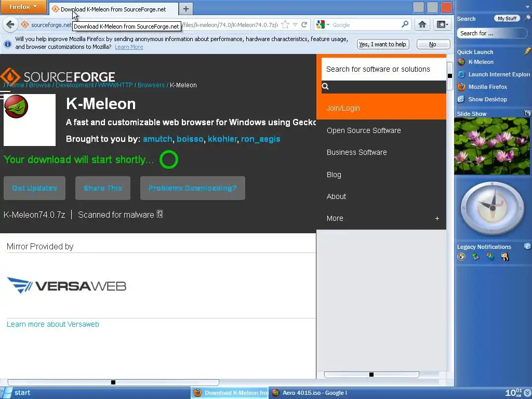
Task: Click the first Legacy Notifications tray icon
Action: click(x=461, y=257)
